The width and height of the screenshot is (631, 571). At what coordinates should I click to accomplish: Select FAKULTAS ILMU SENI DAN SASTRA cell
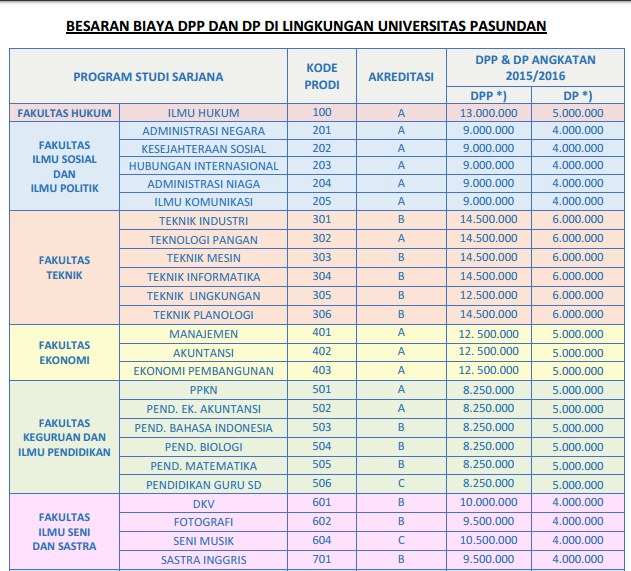tap(64, 532)
